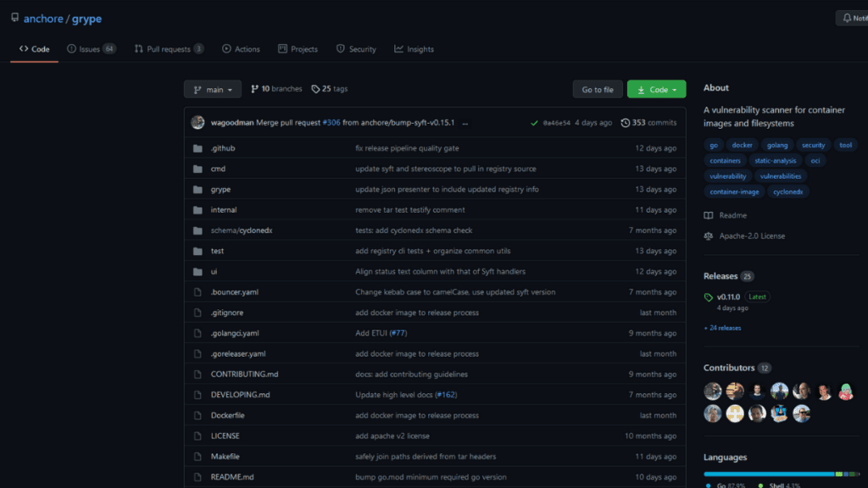Open the Projects tab
Screen dimensions: 868x488
click(298, 49)
